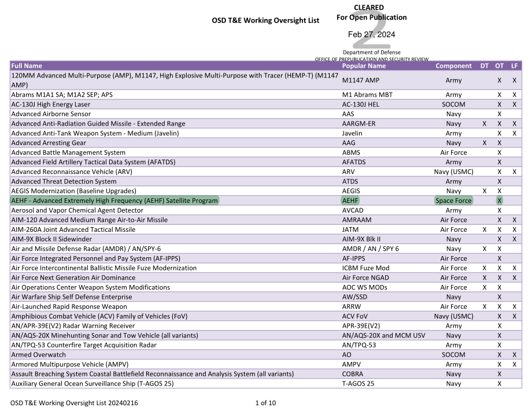The height and width of the screenshot is (411, 532).
Task: Click the "1 of 10" page number
Action: (265, 403)
